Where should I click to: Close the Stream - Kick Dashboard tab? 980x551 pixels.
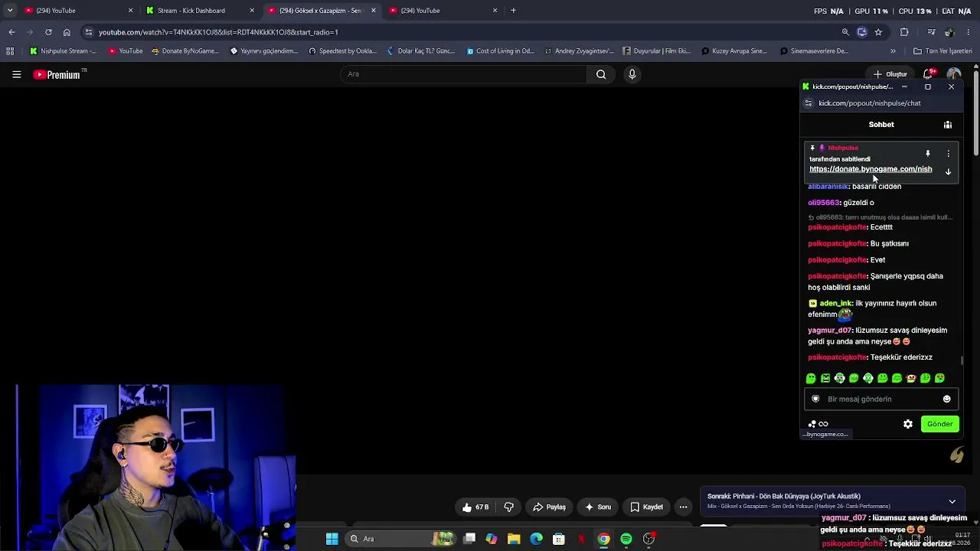pos(252,11)
